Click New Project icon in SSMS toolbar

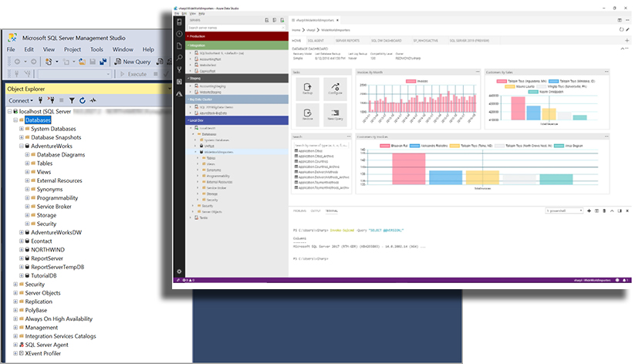coord(49,62)
